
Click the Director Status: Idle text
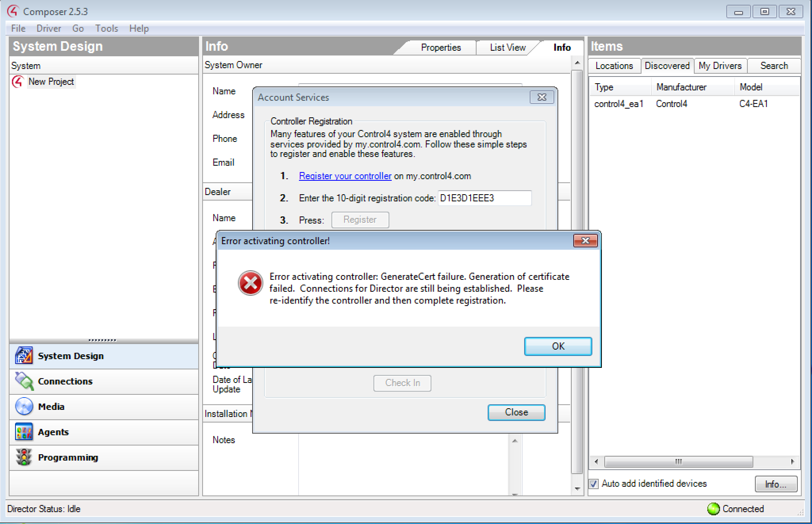click(44, 509)
